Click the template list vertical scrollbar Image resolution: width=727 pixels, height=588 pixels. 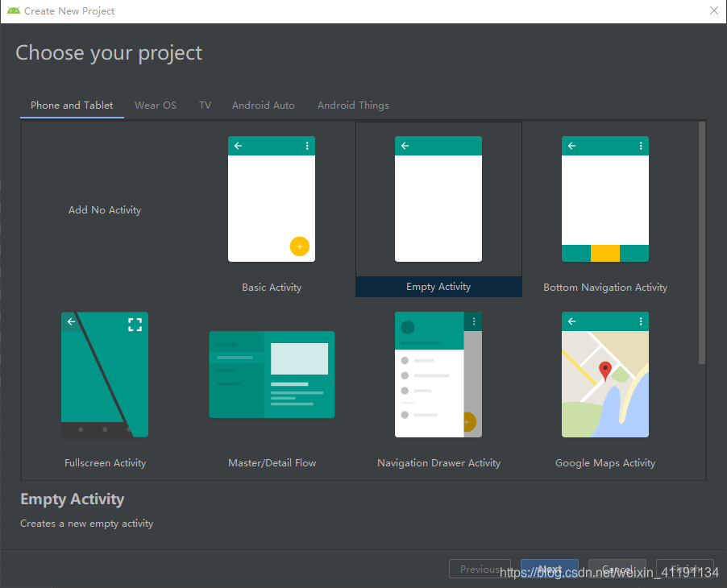pos(702,242)
